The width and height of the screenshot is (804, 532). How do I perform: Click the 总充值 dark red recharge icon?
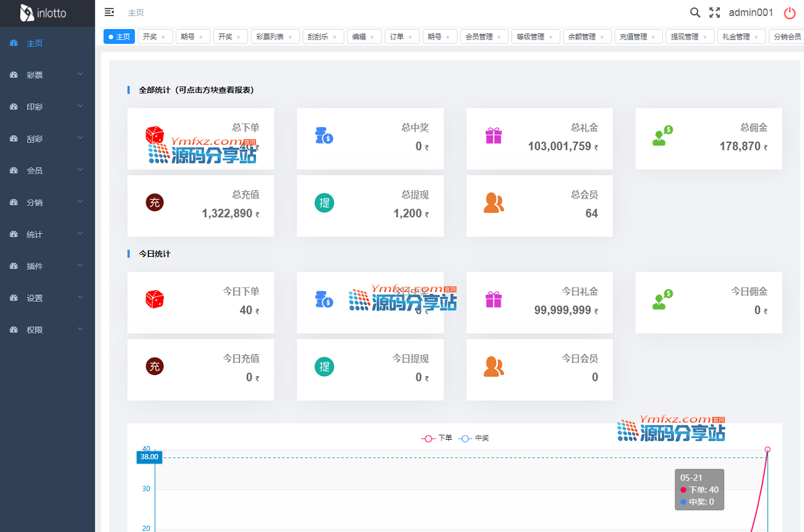[155, 203]
